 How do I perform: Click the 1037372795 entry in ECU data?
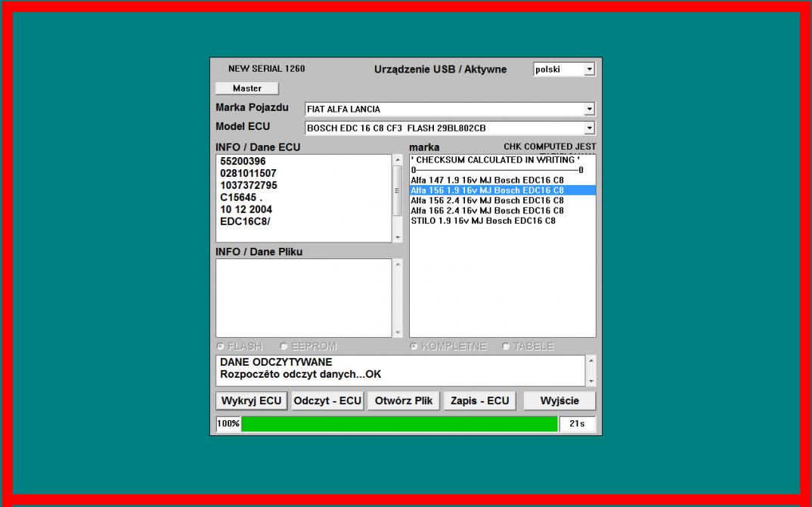(249, 185)
